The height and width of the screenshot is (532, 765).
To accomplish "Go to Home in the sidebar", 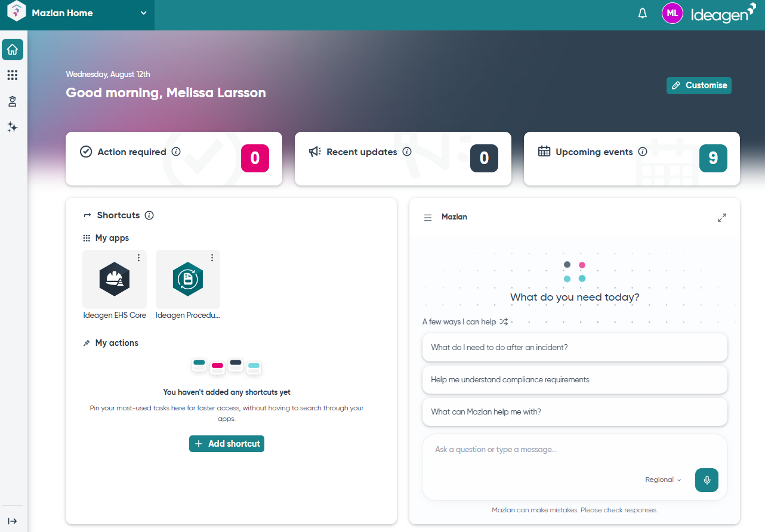I will point(13,50).
